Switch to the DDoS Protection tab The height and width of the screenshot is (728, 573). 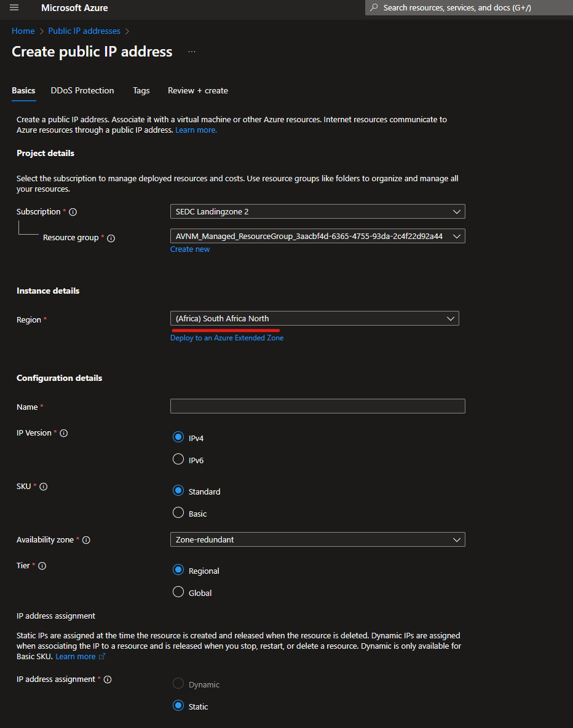[x=82, y=90]
